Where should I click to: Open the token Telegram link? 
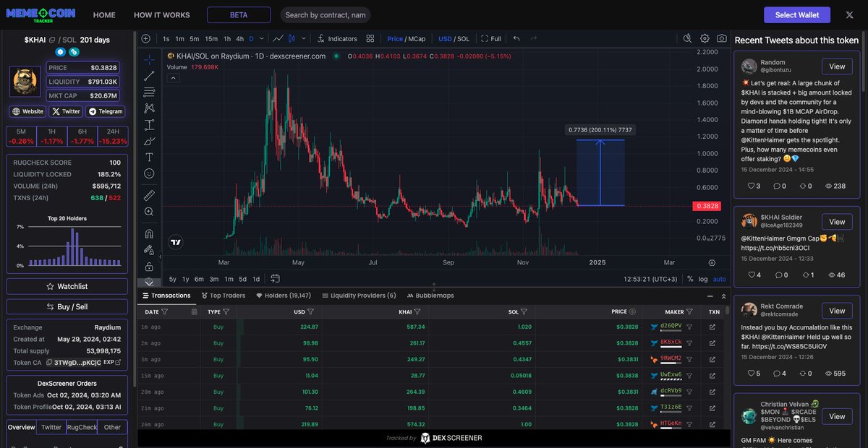106,111
